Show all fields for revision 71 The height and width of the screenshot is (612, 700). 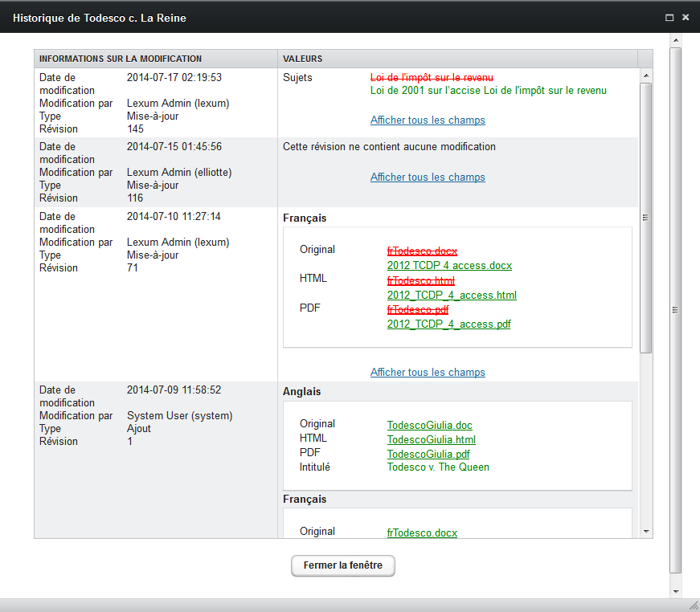(x=428, y=373)
